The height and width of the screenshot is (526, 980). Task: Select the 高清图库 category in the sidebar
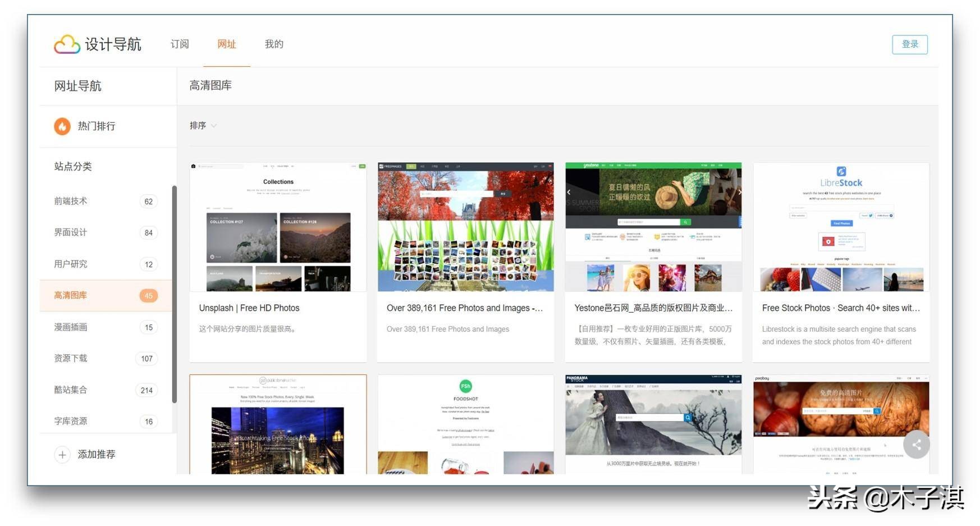click(70, 295)
